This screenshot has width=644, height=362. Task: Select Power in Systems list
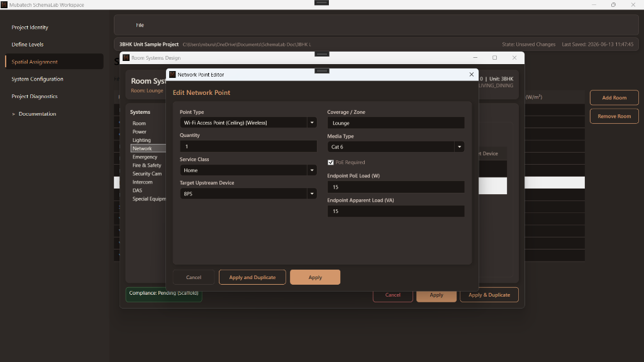139,131
